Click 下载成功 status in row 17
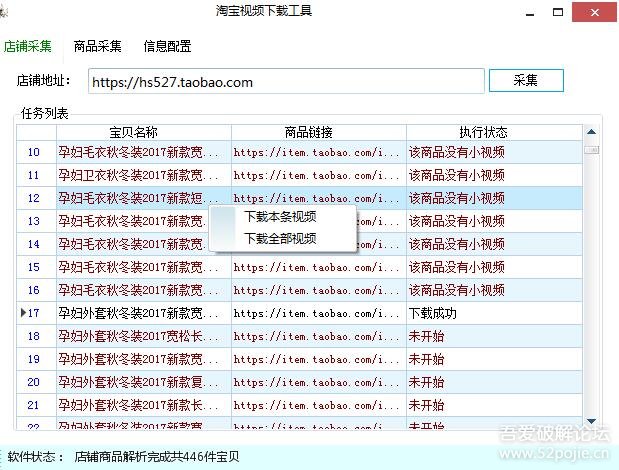The width and height of the screenshot is (619, 470). 494,313
